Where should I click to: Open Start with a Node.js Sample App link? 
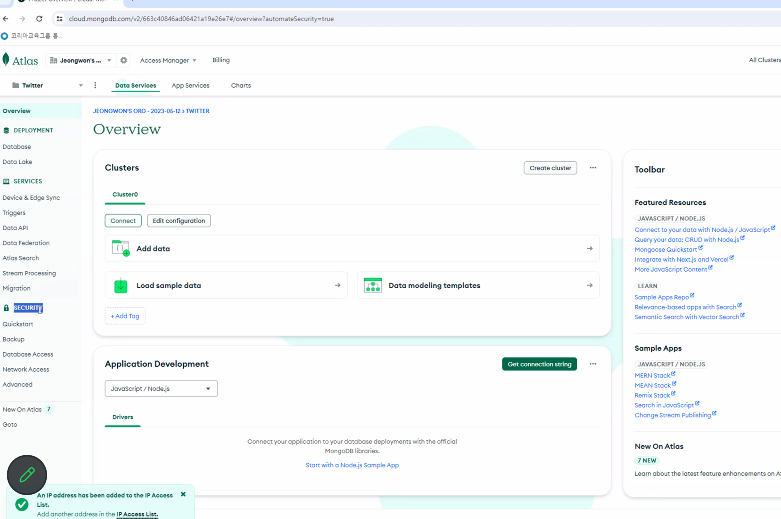352,465
